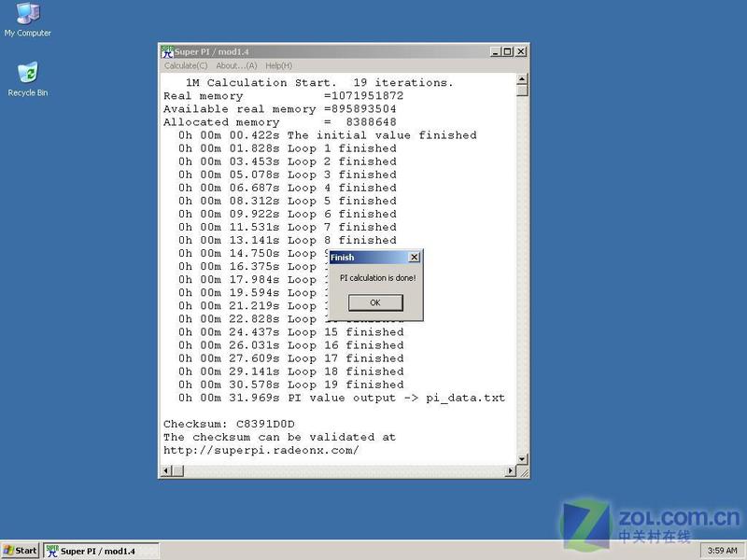Click the '1M Calculation Start' line

click(x=319, y=83)
